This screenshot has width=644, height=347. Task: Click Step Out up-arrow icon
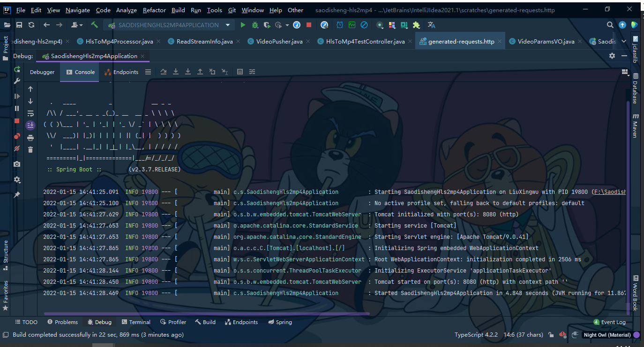pyautogui.click(x=200, y=72)
